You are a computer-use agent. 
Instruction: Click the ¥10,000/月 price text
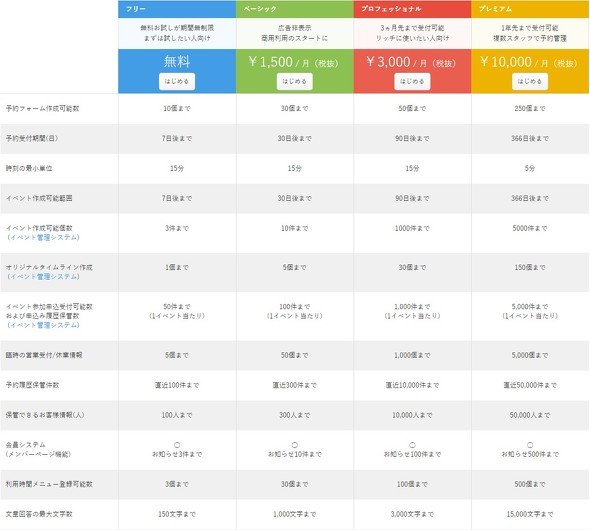coord(529,62)
